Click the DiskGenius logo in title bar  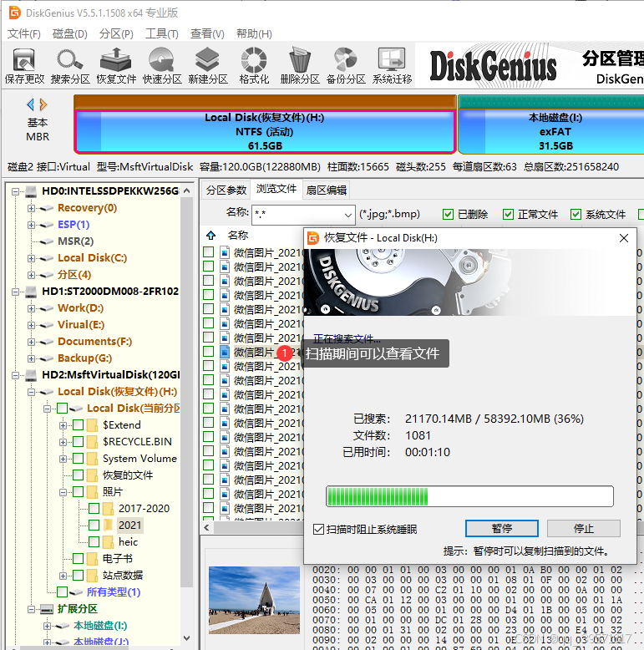pos(15,13)
